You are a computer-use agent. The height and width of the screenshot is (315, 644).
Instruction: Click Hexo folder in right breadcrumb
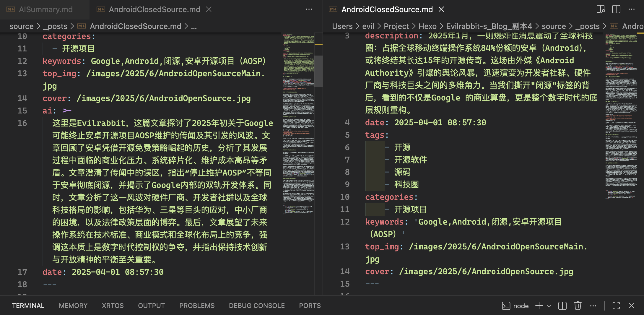427,26
